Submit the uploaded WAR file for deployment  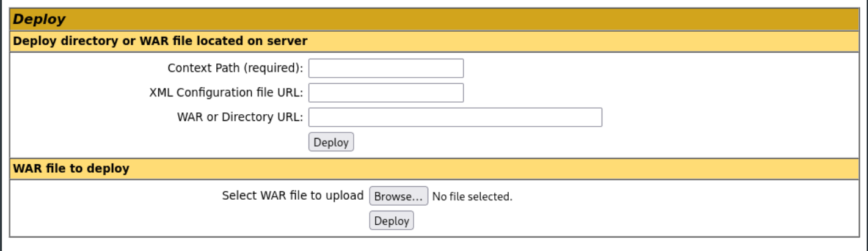[392, 220]
